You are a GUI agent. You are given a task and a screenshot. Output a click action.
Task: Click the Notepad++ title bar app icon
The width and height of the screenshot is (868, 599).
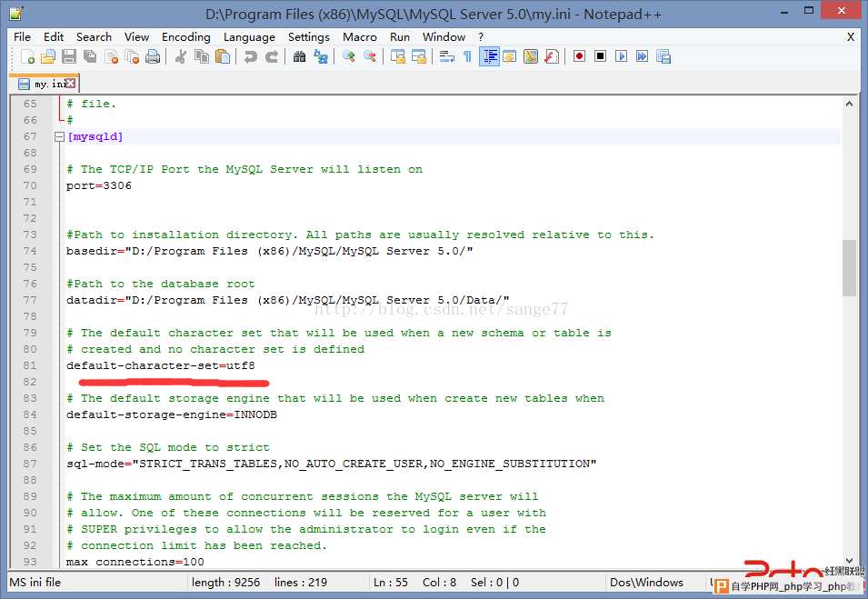click(16, 14)
